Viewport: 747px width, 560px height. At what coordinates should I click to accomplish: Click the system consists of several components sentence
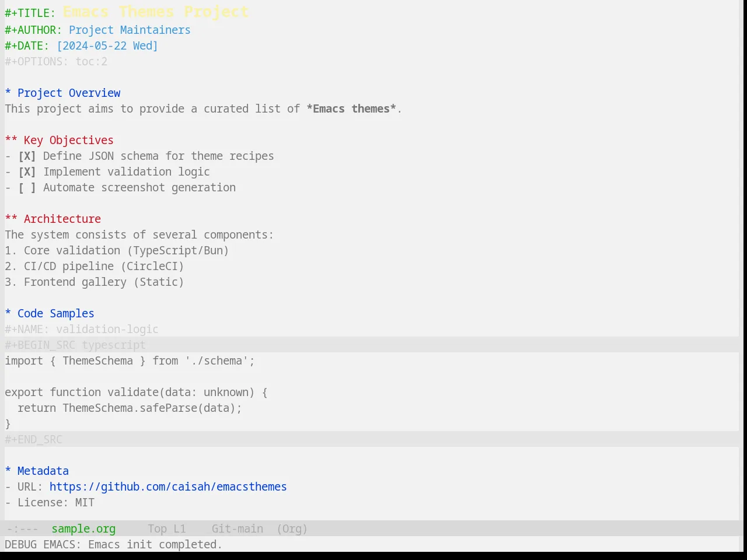pyautogui.click(x=139, y=235)
